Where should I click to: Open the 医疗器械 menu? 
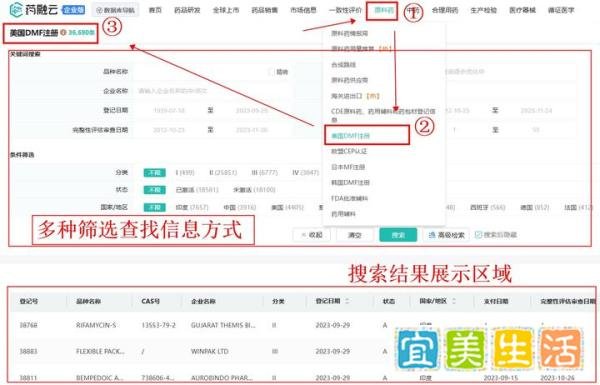(x=522, y=10)
